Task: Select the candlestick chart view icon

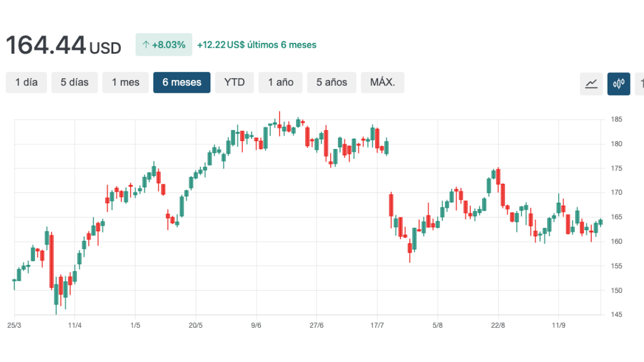Action: click(619, 84)
